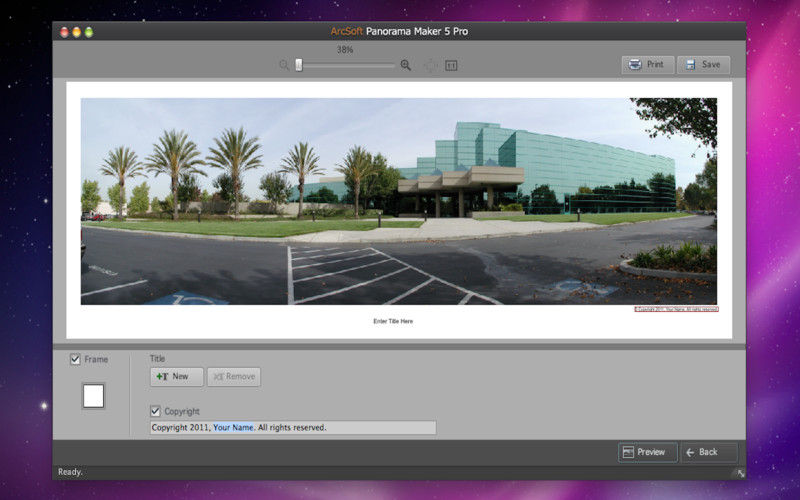Click the window resize grip icon
The image size is (800, 500).
740,473
